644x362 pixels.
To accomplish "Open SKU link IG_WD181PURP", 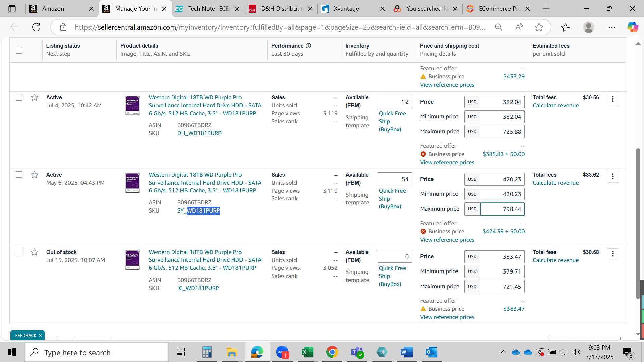I will click(198, 288).
